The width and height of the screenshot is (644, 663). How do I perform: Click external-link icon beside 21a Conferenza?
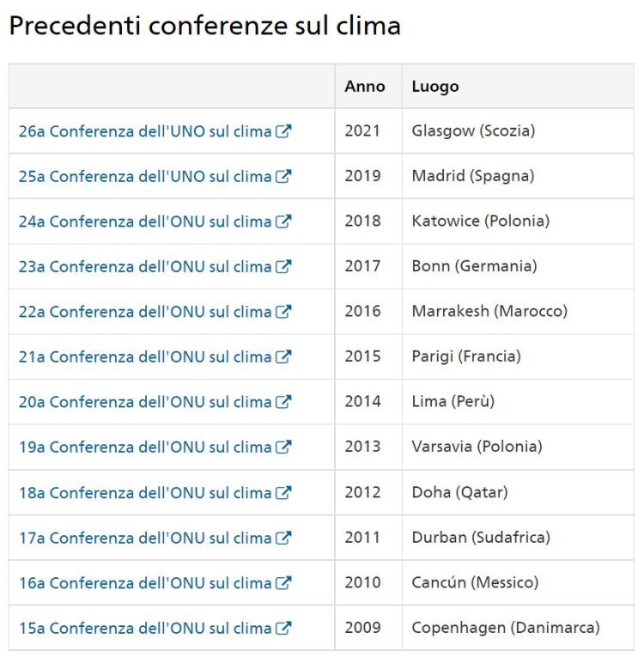pyautogui.click(x=283, y=357)
